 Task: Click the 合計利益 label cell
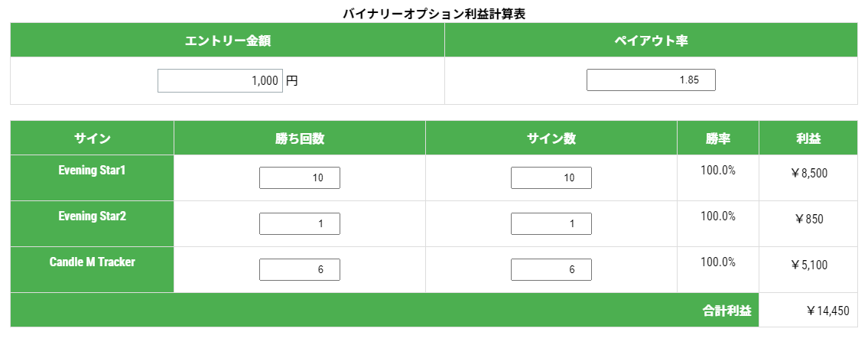click(727, 311)
